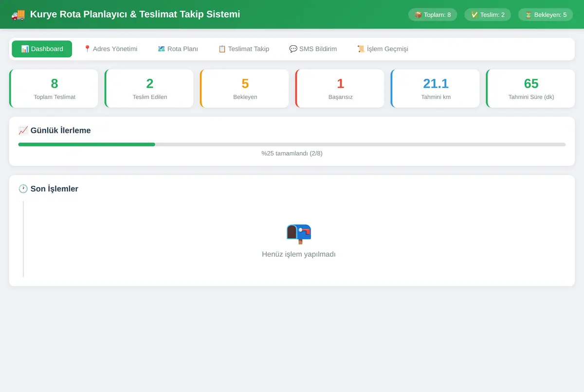The image size is (584, 392).
Task: Click the Tahmini km stat card
Action: (436, 89)
